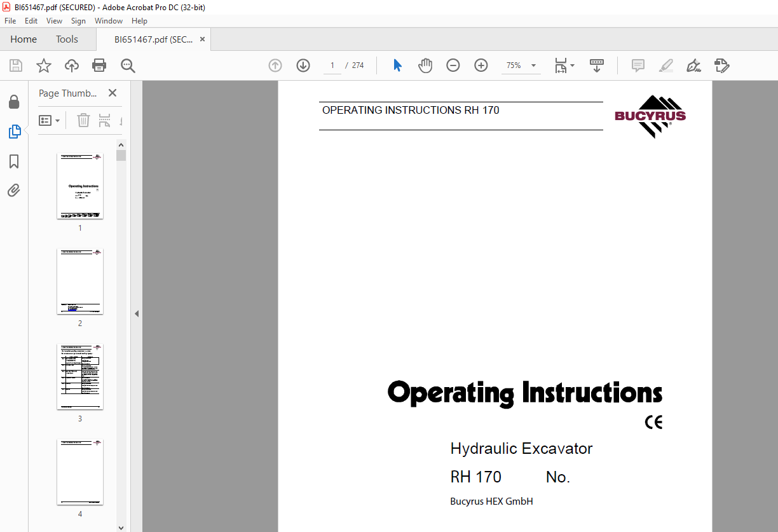
Task: Click the stamp/request signature icon
Action: click(x=721, y=65)
